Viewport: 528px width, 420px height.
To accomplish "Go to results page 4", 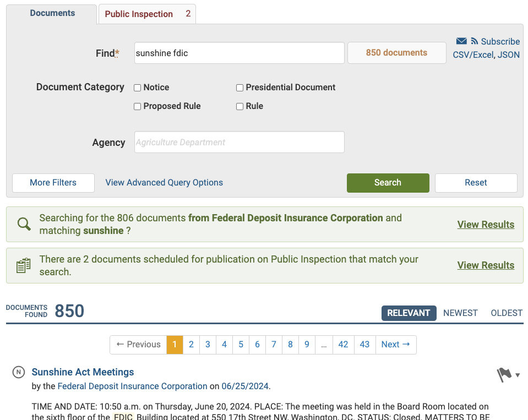I will point(224,345).
